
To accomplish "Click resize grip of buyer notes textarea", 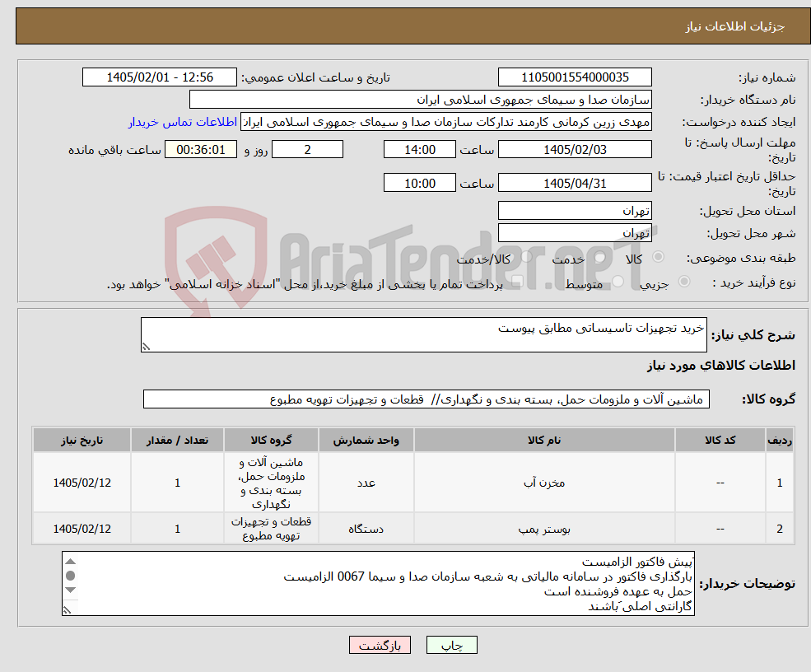I will [67, 610].
